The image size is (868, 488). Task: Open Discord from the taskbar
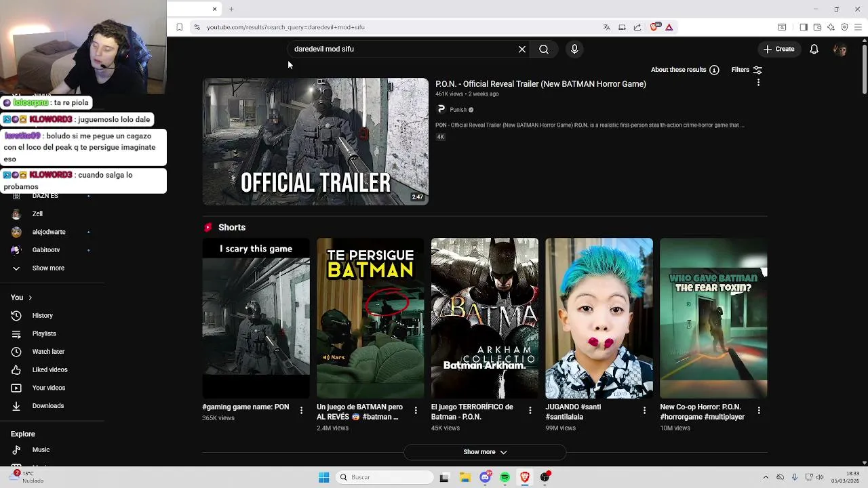[x=485, y=477]
